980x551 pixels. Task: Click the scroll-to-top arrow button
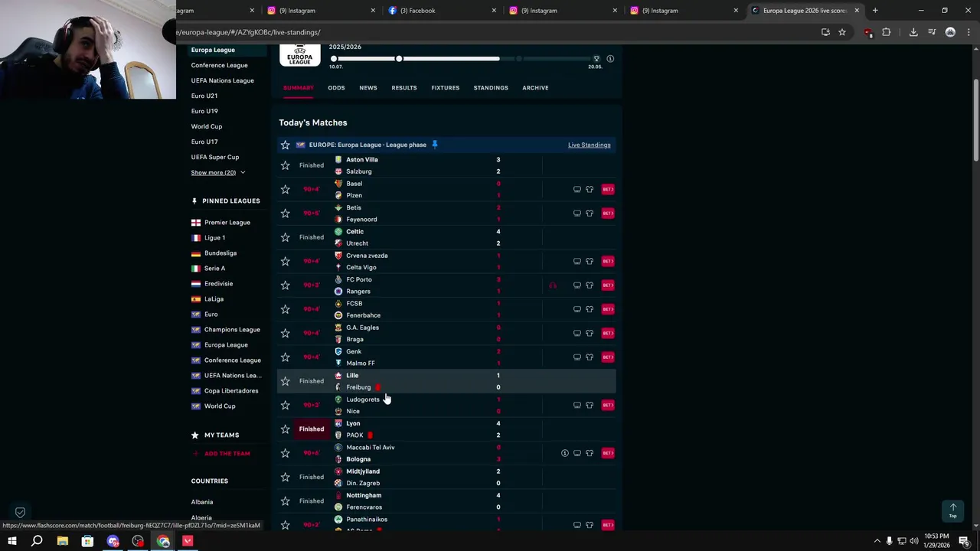[x=952, y=510]
